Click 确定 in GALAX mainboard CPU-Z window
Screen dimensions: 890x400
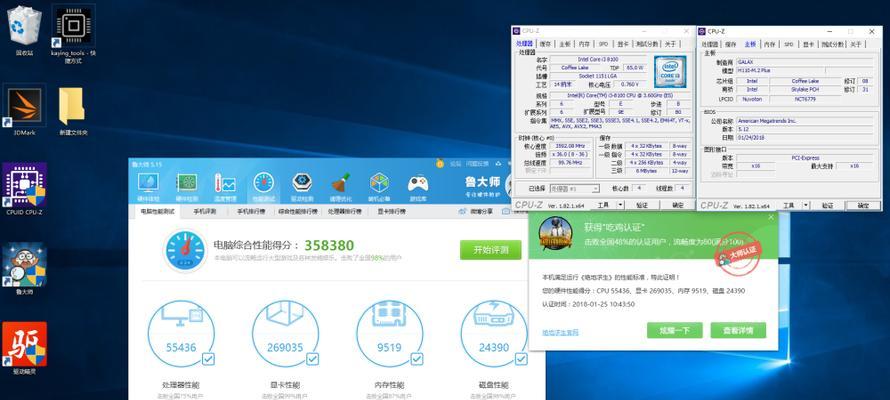click(x=863, y=205)
